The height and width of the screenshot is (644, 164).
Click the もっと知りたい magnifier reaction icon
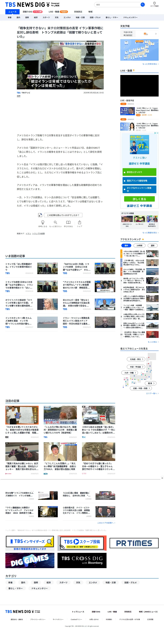click(55, 222)
